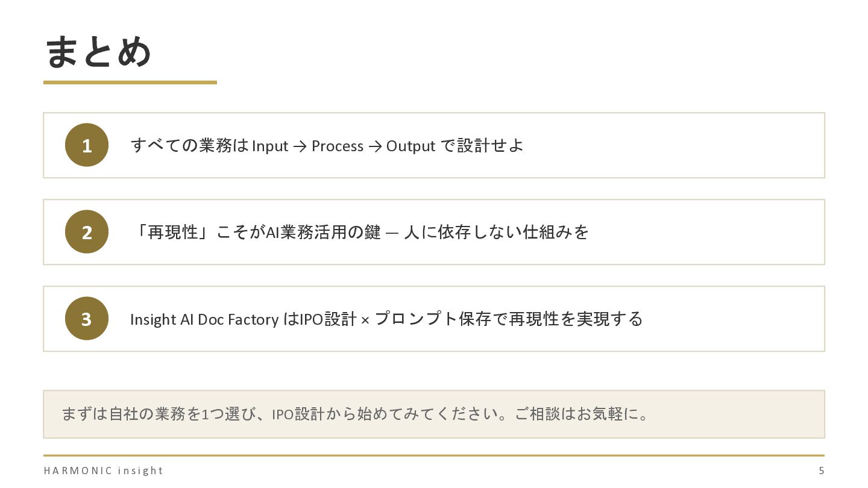Click the arrow between Process and Output
Screen dimensions: 868x488
[x=374, y=146]
